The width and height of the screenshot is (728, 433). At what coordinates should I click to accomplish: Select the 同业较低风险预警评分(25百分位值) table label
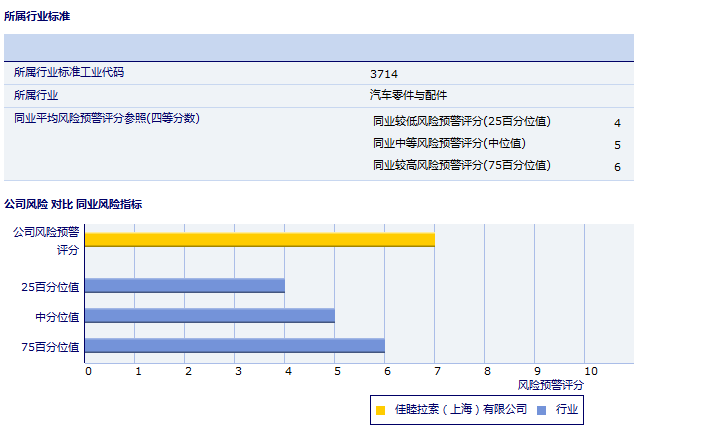pos(462,122)
